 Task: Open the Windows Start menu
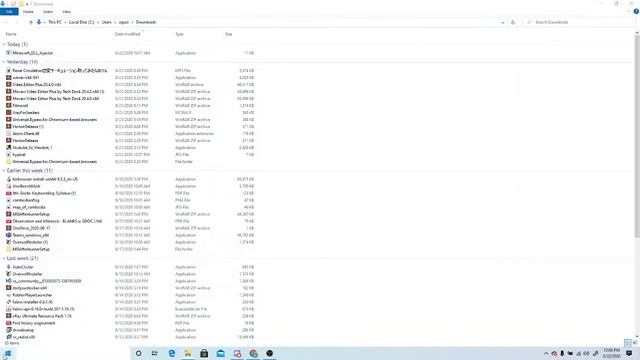pyautogui.click(x=7, y=353)
